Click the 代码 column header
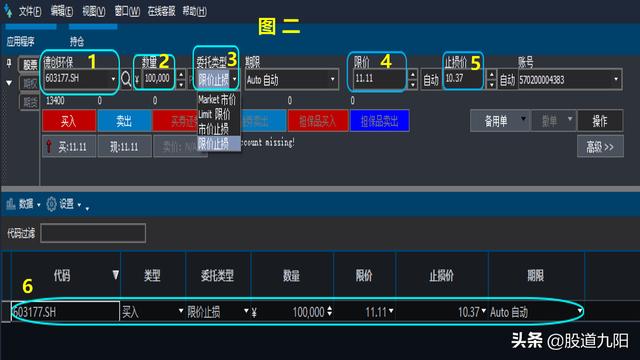640x360 pixels. (62, 276)
